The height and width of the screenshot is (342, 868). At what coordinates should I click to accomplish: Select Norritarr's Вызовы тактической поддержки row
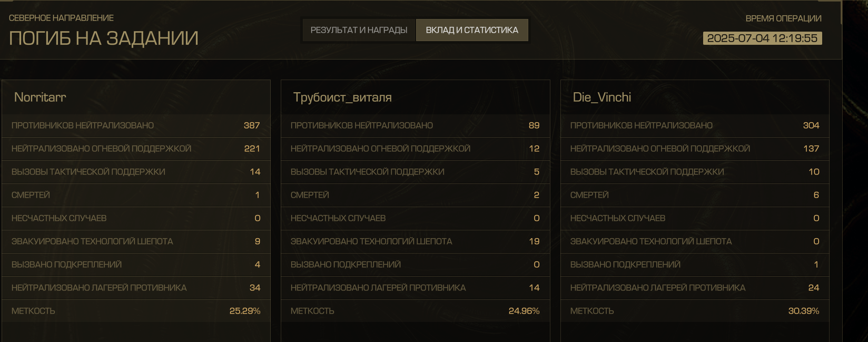click(136, 172)
